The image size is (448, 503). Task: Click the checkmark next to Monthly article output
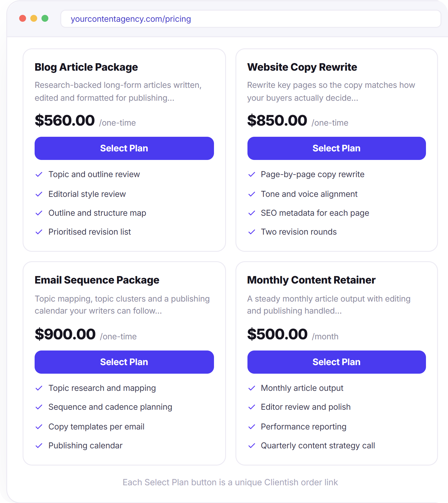click(x=251, y=388)
